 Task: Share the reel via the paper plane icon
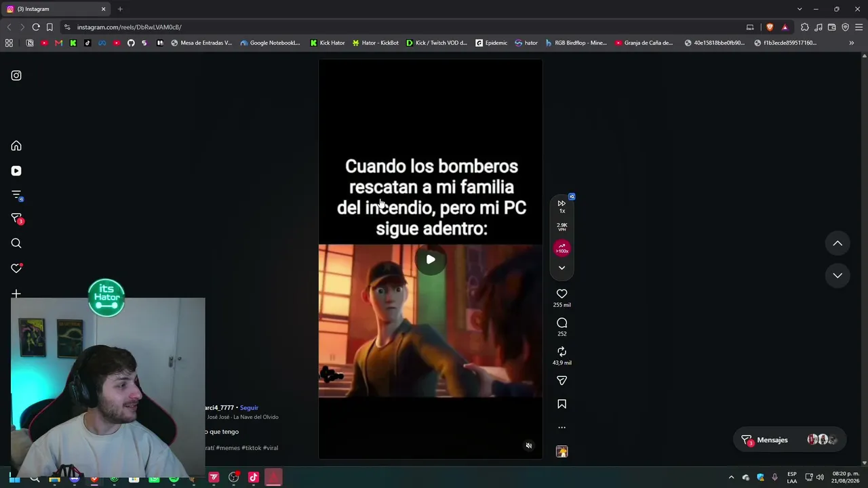point(561,381)
